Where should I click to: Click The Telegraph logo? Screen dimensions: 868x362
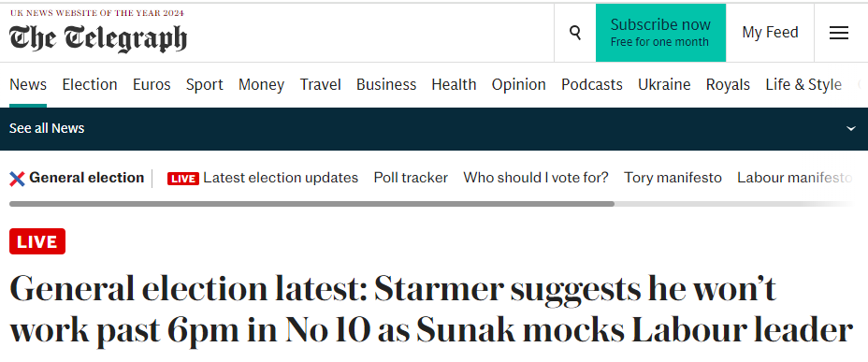coord(98,38)
